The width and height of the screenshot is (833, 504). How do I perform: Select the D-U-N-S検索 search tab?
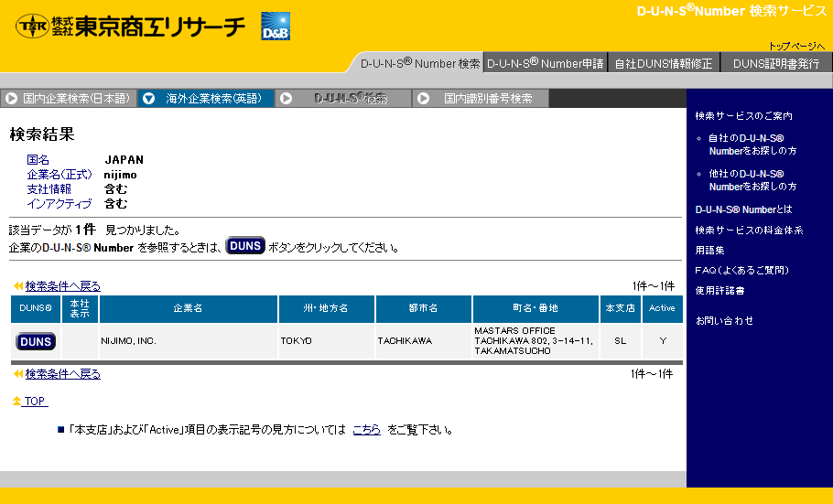343,98
